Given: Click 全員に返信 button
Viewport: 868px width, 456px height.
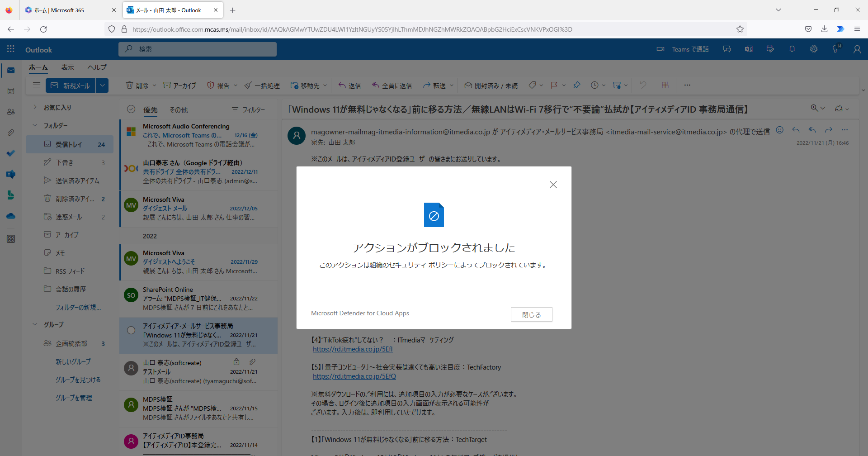Looking at the screenshot, I should point(392,85).
